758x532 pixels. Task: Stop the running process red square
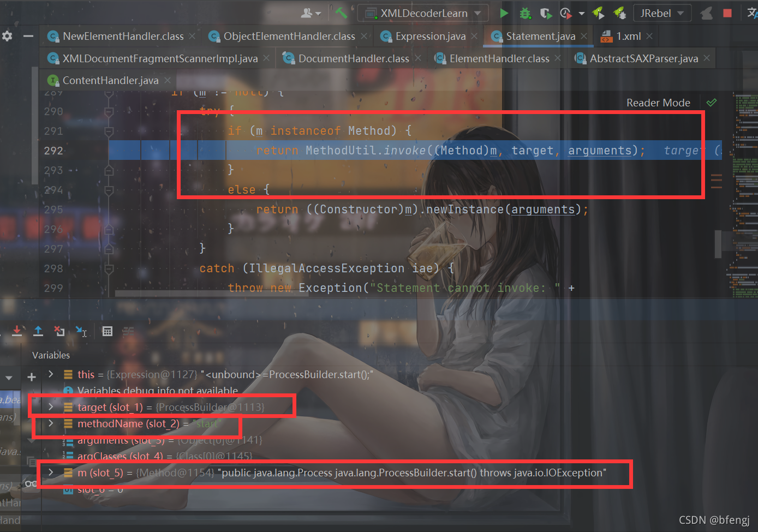tap(727, 13)
